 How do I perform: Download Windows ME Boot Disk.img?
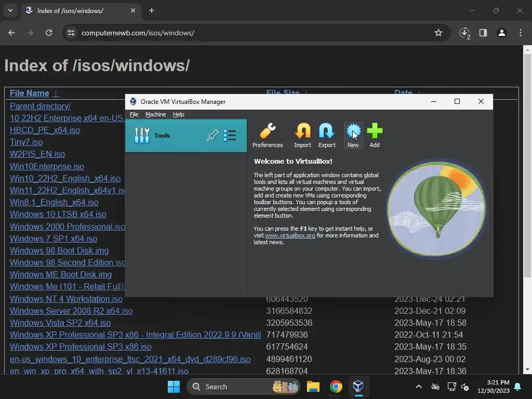pyautogui.click(x=61, y=274)
